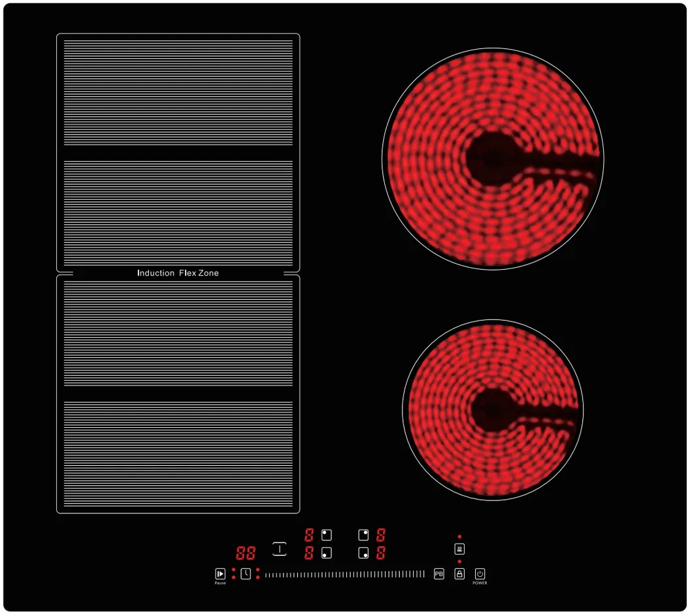
Task: Click the bottom induction flex zone segment
Action: [x=178, y=453]
